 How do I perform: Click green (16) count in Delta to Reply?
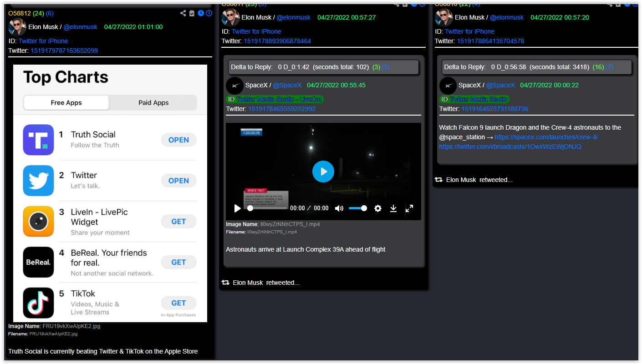point(598,67)
